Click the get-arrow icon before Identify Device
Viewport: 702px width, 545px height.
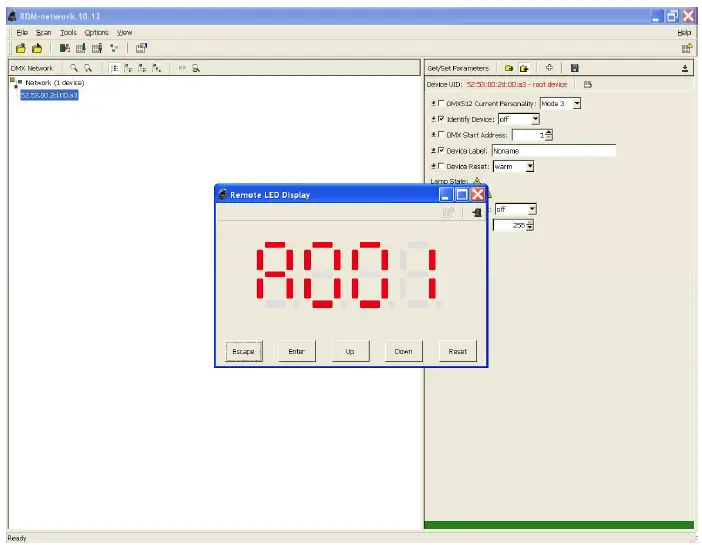[433, 119]
